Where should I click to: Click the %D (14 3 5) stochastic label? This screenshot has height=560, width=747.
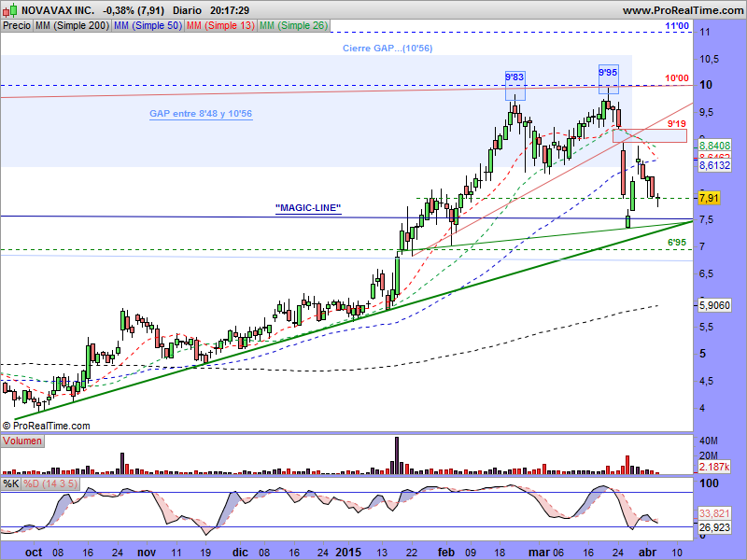pos(50,484)
